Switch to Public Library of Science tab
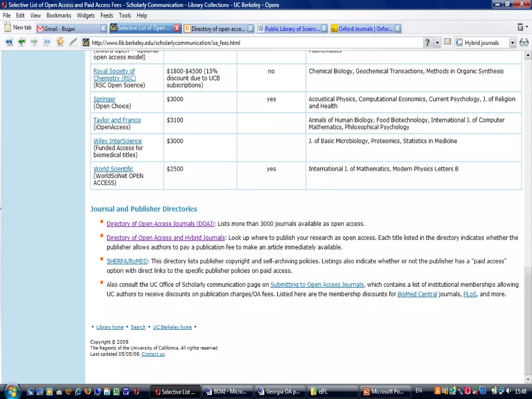This screenshot has width=532, height=399. (x=292, y=29)
